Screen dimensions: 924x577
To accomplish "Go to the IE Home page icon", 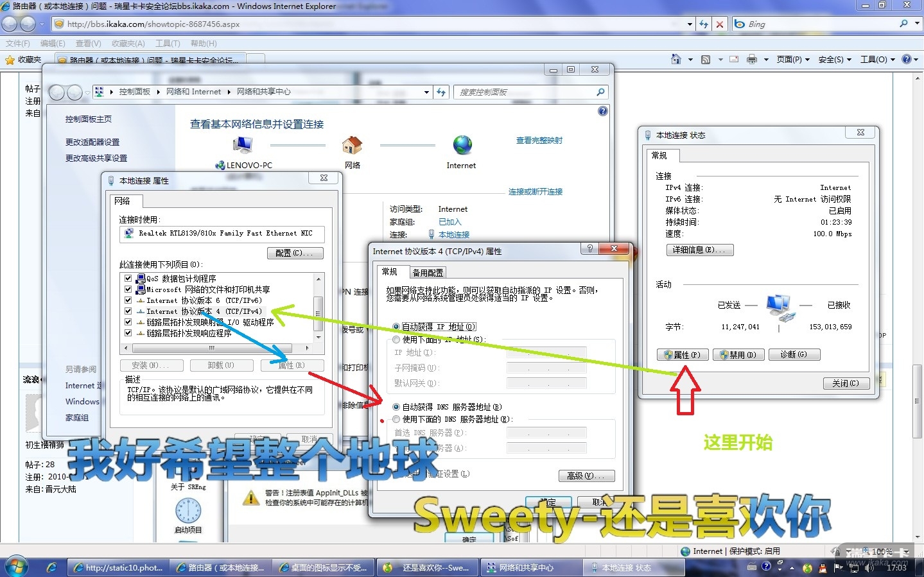I will (x=676, y=59).
